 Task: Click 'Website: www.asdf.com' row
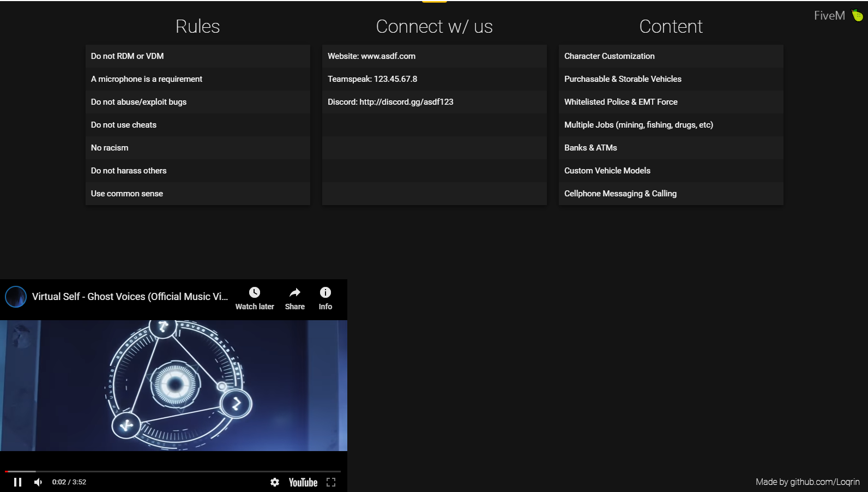click(435, 56)
